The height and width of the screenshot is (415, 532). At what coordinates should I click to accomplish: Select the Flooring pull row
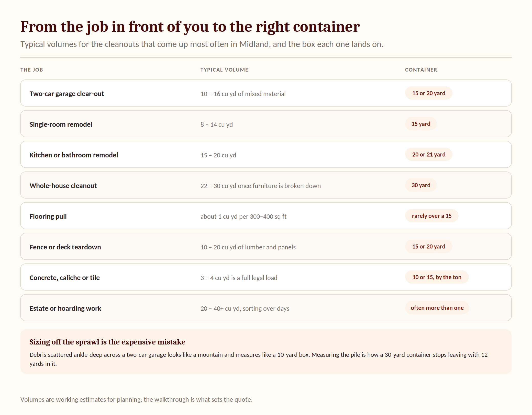point(266,216)
